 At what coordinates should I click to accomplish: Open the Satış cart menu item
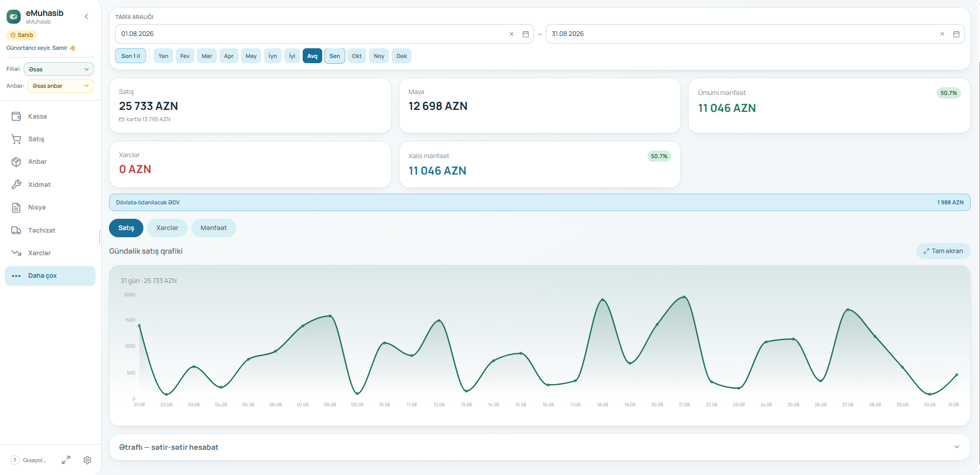(50, 139)
